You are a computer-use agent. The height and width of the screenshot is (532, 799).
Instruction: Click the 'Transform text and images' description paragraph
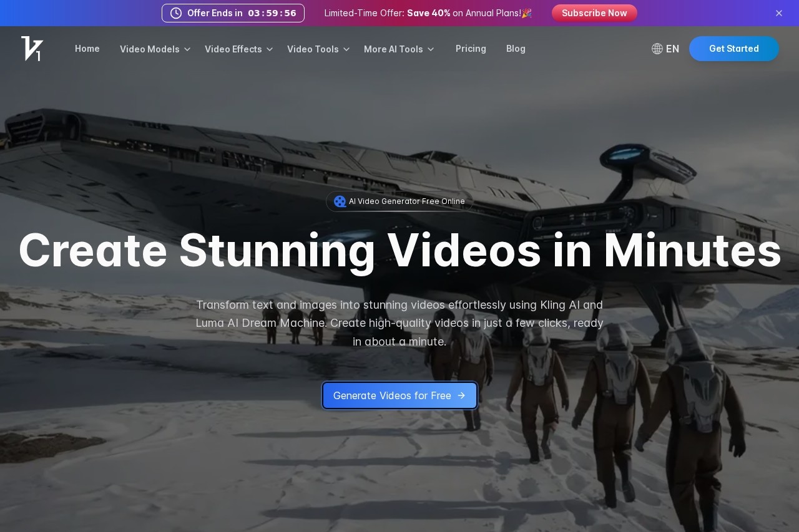coord(399,323)
